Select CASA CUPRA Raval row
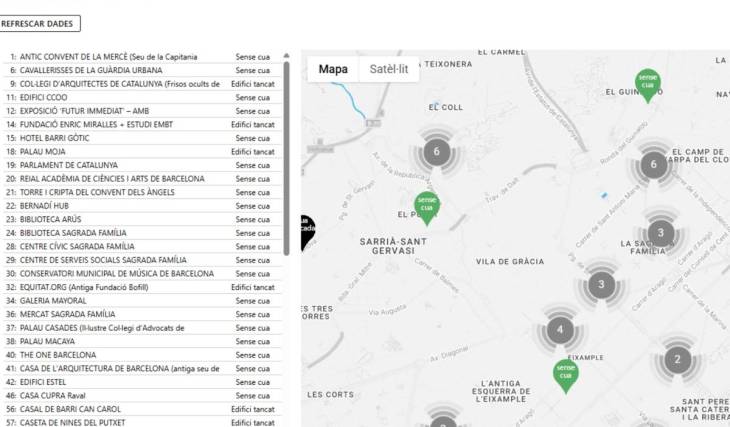 click(142, 395)
